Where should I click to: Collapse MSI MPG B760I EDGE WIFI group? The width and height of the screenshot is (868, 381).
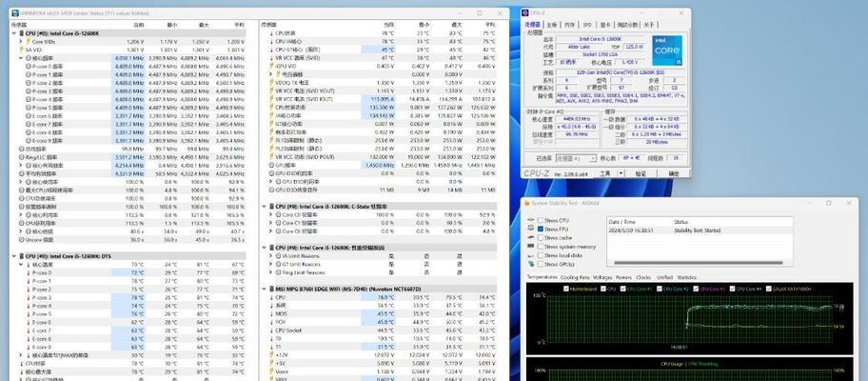[x=264, y=289]
